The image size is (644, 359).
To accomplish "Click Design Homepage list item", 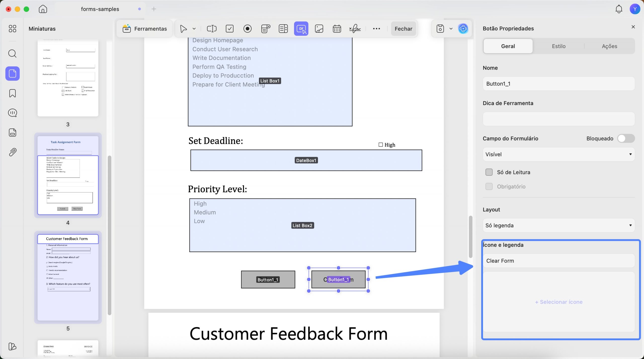I will coord(218,40).
